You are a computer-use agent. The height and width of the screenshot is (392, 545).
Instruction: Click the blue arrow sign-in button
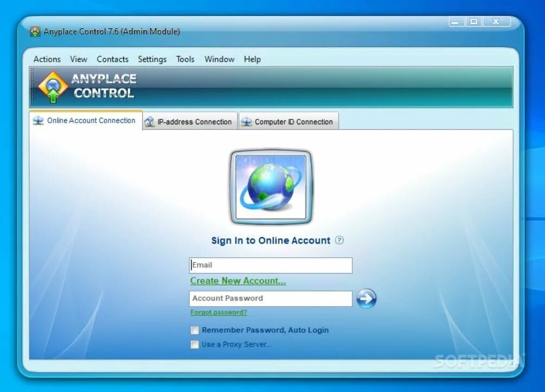click(366, 298)
